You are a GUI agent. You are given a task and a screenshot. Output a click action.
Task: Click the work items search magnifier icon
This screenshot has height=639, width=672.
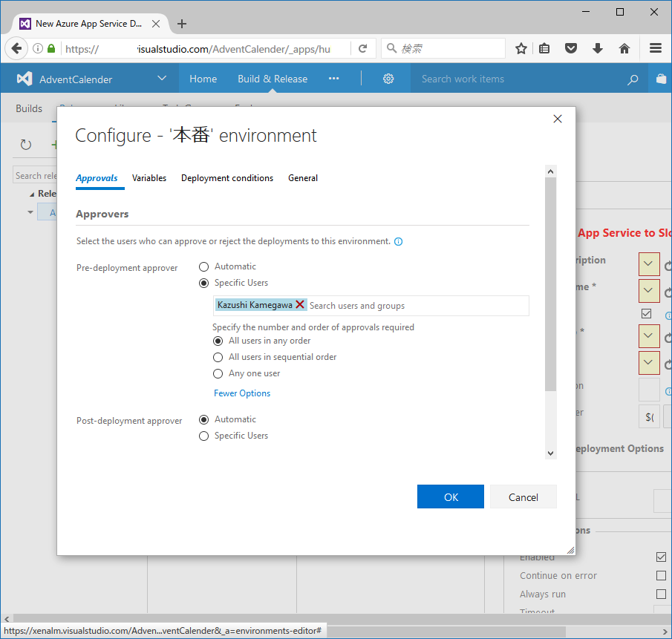click(x=633, y=79)
